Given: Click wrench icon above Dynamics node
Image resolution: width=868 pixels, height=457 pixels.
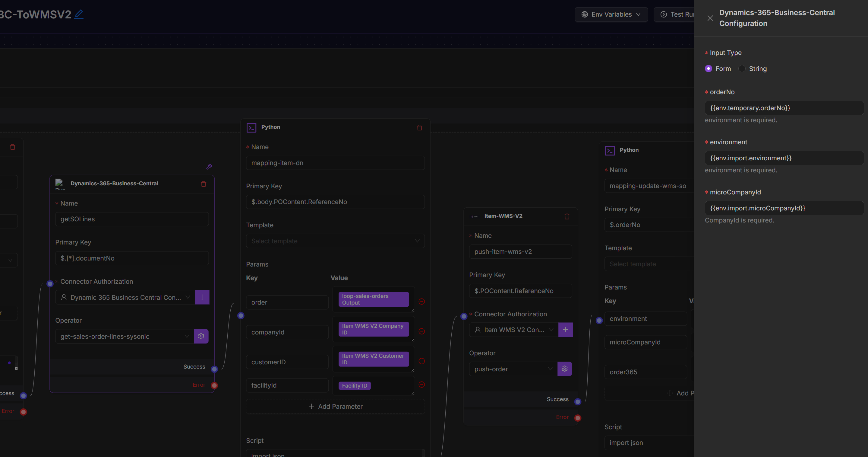Looking at the screenshot, I should coord(209,167).
